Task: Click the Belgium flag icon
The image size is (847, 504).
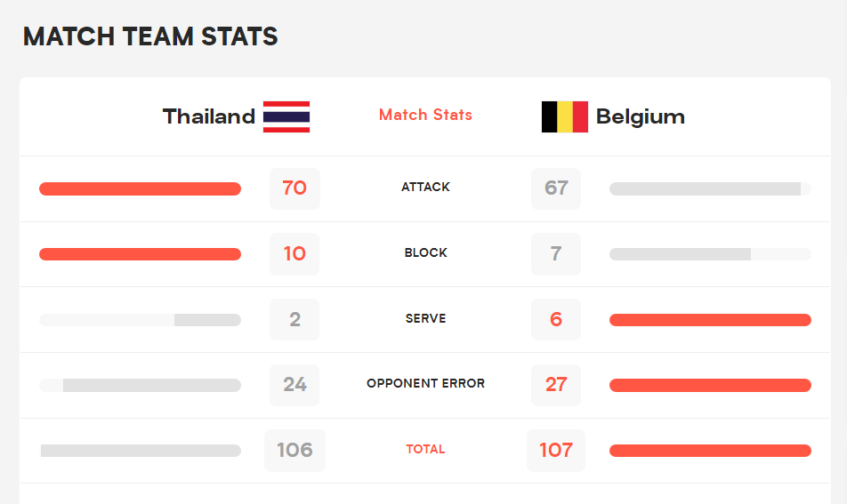Action: click(x=565, y=116)
